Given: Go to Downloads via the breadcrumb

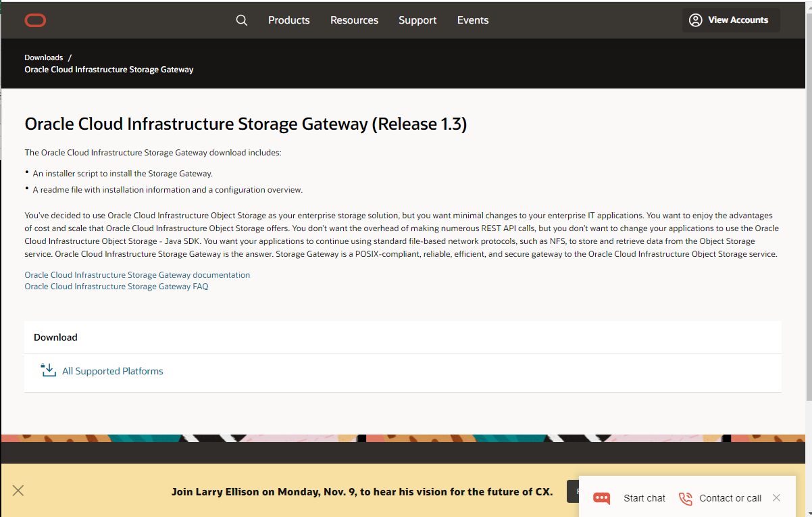Looking at the screenshot, I should click(44, 57).
